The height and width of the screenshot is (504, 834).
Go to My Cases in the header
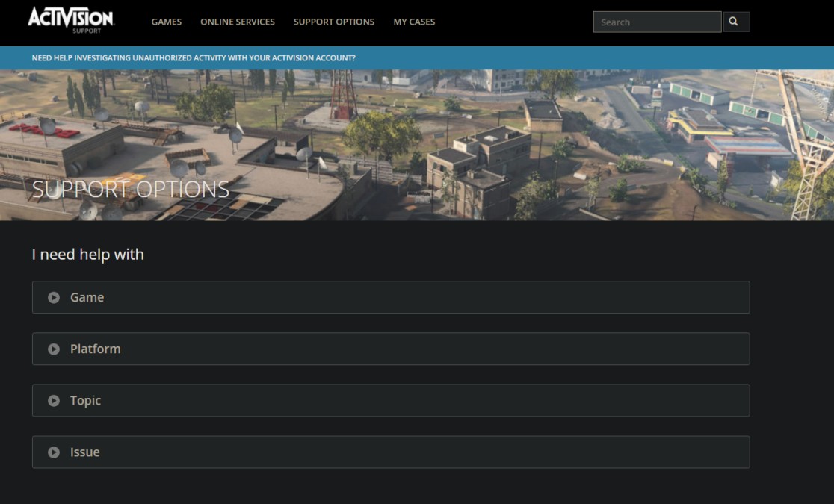pyautogui.click(x=414, y=22)
